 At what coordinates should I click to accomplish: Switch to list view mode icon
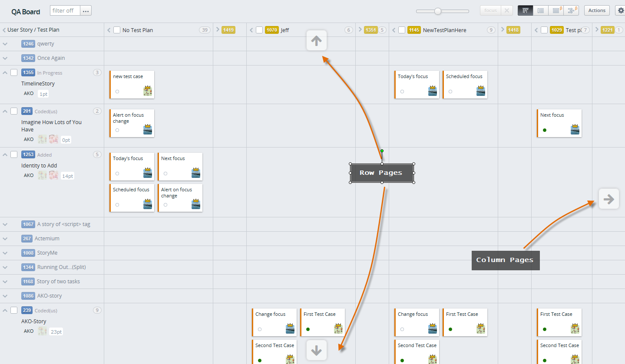(x=540, y=10)
